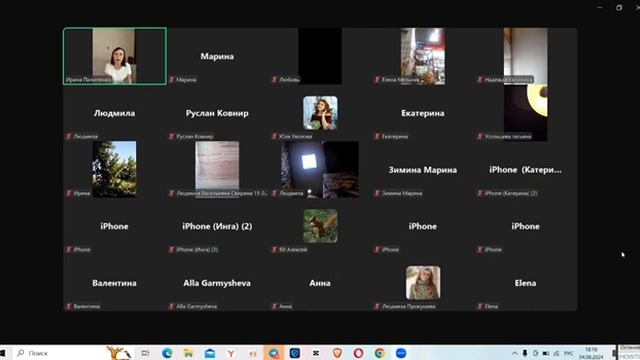The height and width of the screenshot is (360, 640).
Task: Click the blue shield app in taskbar
Action: pyautogui.click(x=295, y=353)
